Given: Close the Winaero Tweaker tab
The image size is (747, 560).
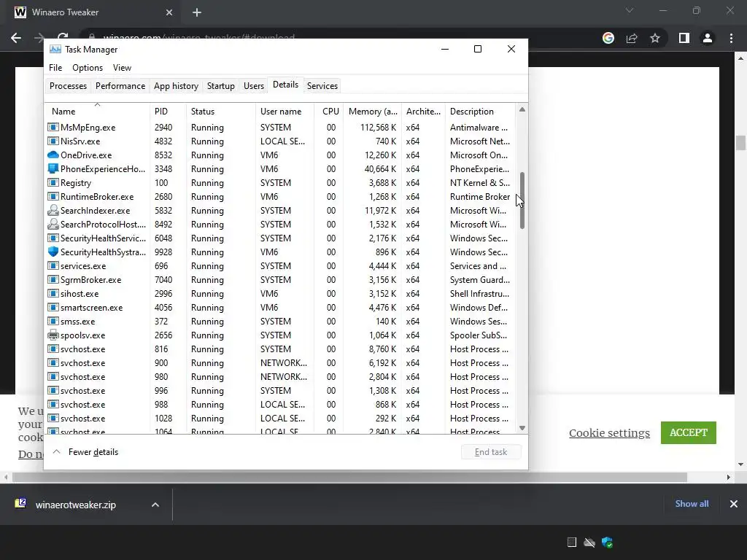Looking at the screenshot, I should click(x=169, y=12).
